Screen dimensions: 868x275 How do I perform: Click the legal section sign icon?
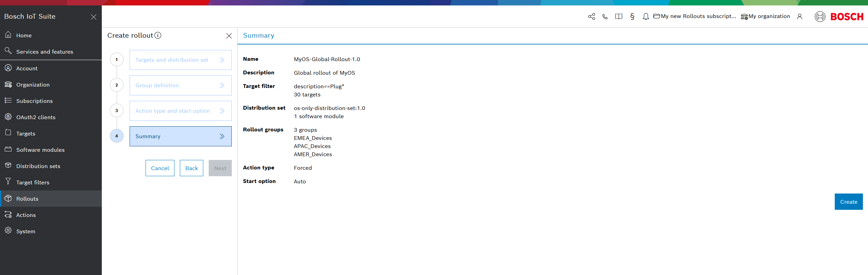(632, 17)
